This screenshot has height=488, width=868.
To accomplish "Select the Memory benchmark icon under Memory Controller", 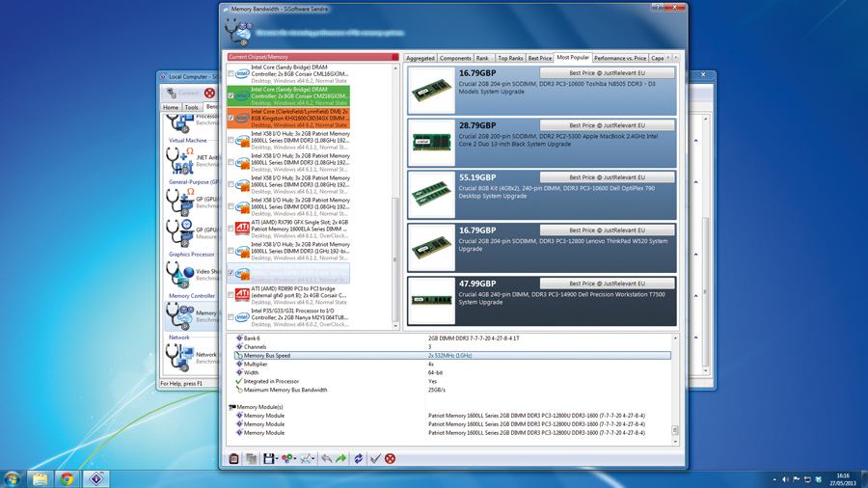I will pyautogui.click(x=180, y=316).
